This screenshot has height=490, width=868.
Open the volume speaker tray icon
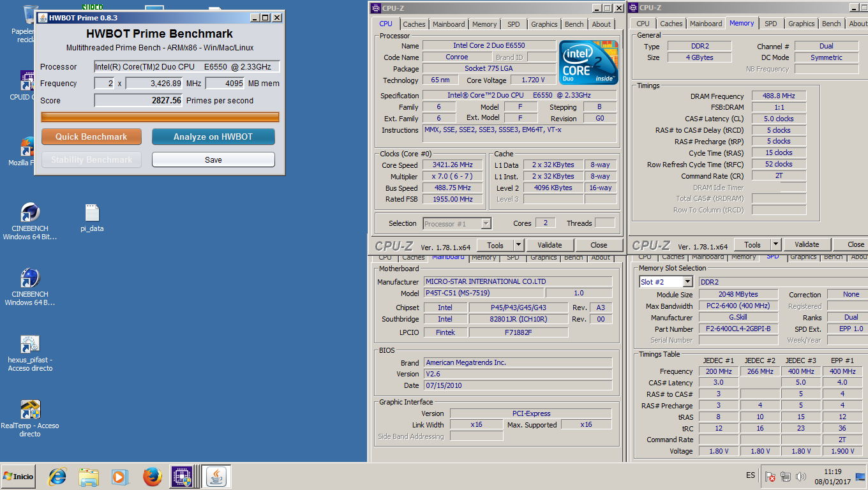(800, 477)
